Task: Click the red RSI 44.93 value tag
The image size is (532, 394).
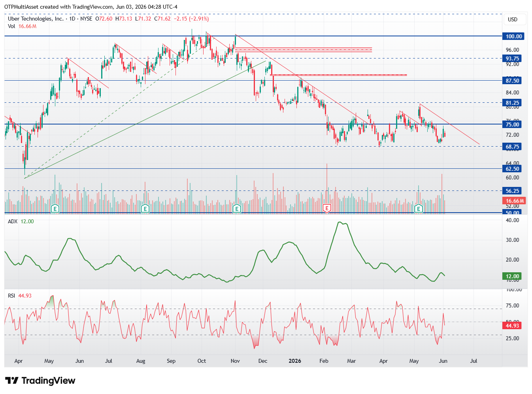Action: 512,326
